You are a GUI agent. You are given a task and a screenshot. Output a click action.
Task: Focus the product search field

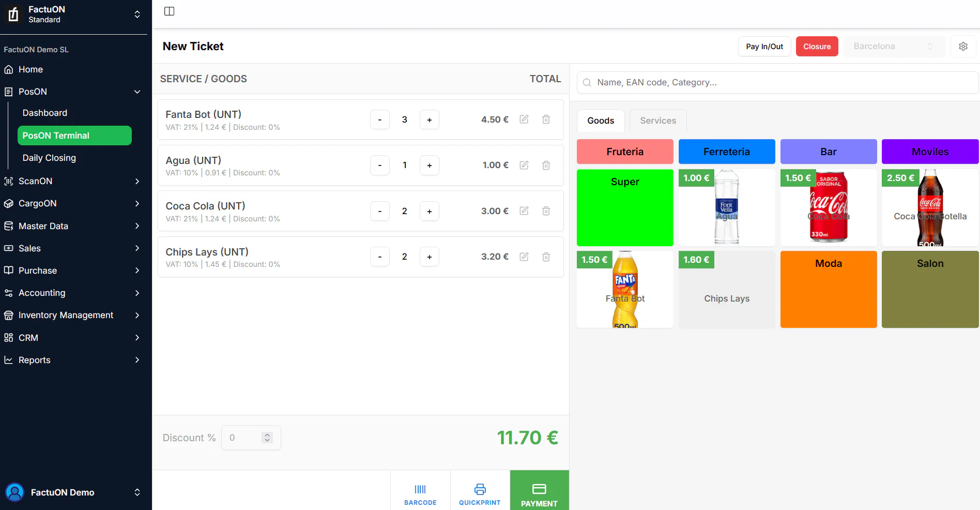[x=778, y=83]
